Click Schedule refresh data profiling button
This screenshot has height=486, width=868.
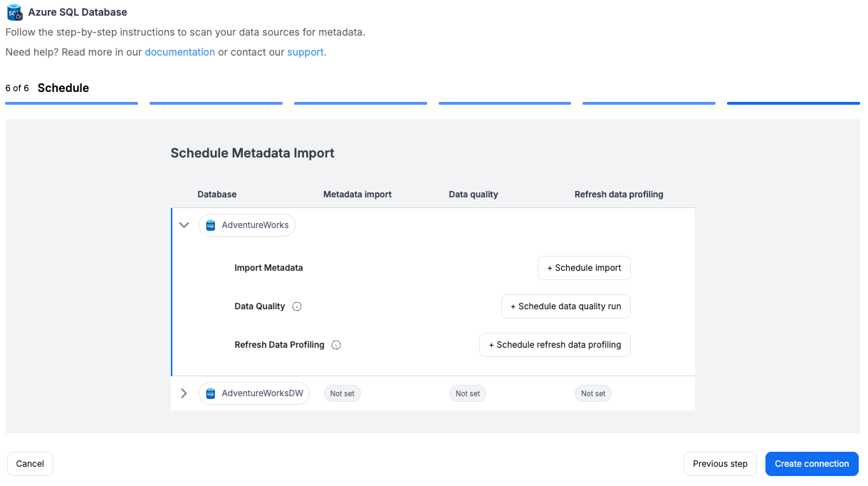click(555, 345)
